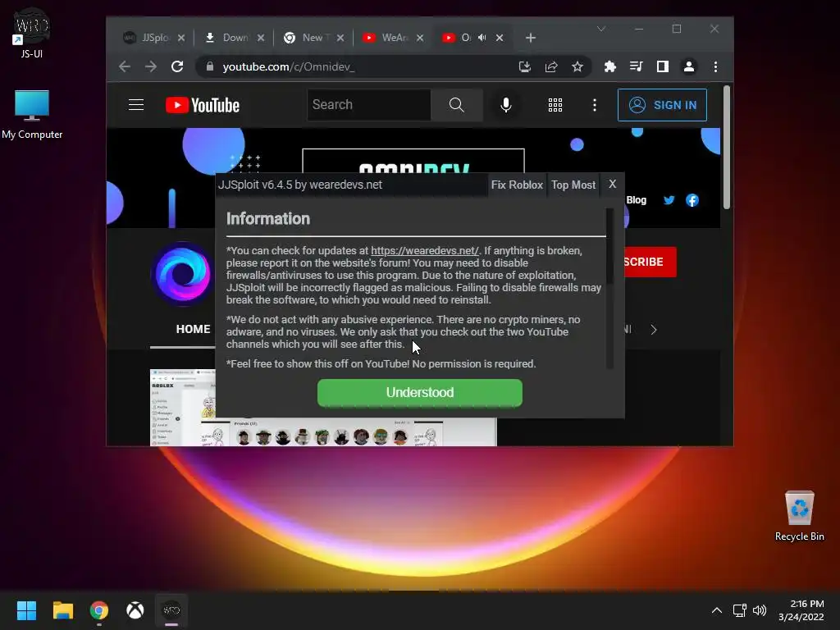Switch to the JJSploit browser tab

[x=146, y=38]
